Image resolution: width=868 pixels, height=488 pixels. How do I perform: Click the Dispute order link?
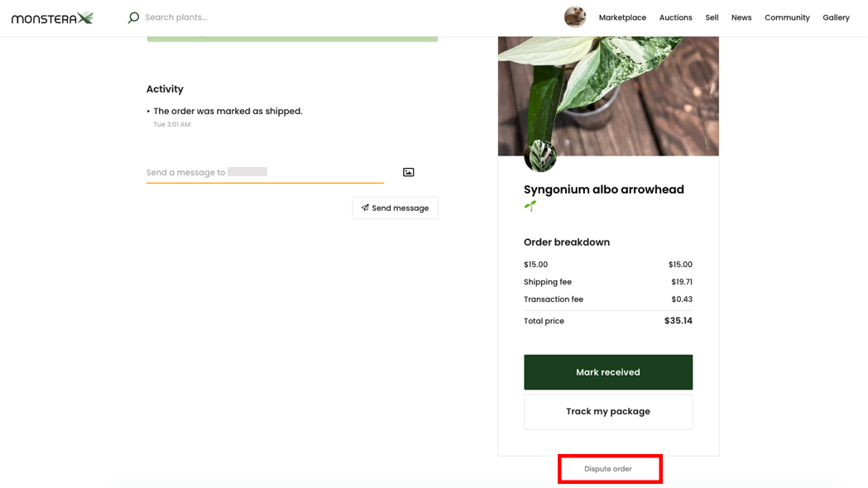(x=608, y=469)
